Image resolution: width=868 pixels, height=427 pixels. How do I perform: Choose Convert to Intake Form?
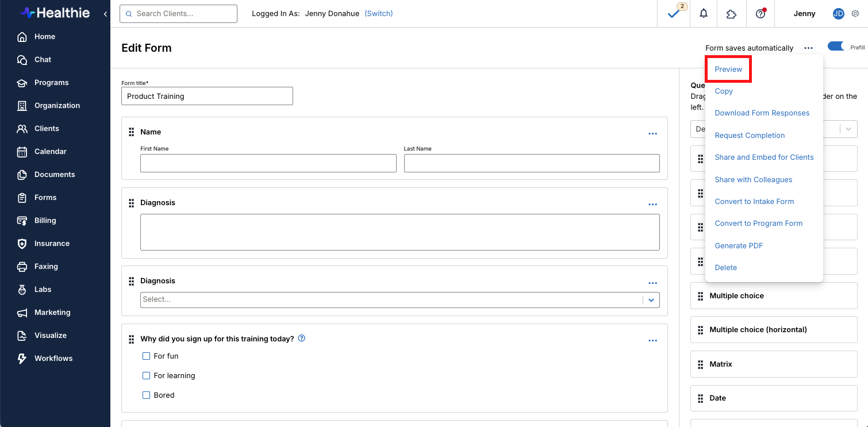754,202
